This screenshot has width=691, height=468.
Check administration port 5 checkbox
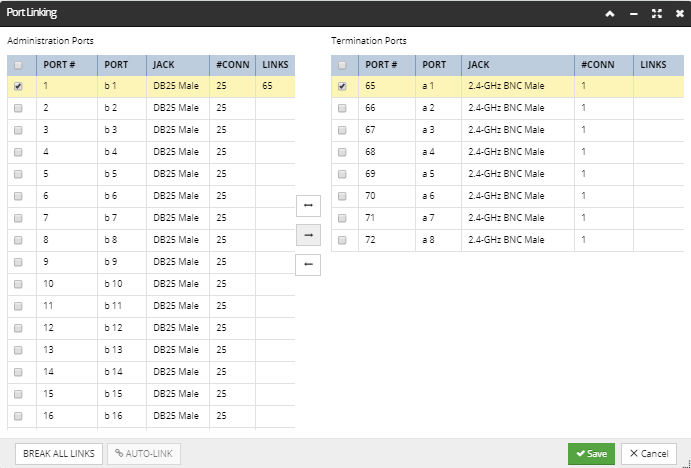click(18, 174)
